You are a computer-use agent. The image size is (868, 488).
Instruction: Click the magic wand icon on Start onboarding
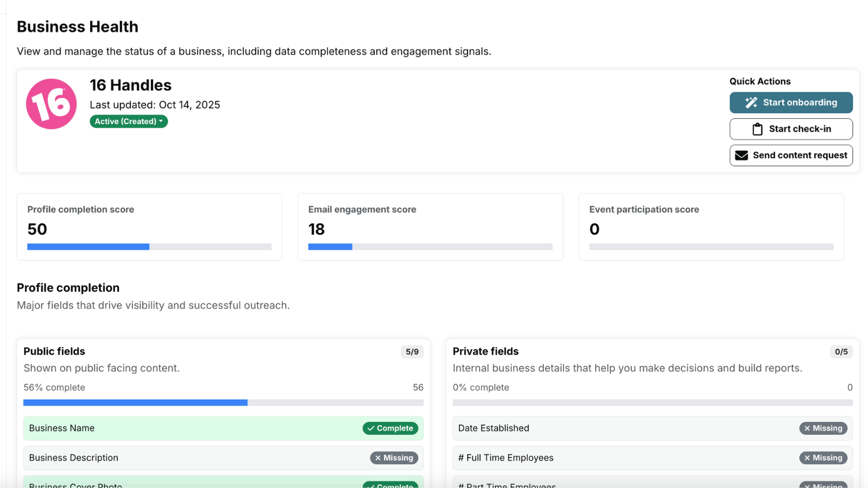click(751, 102)
